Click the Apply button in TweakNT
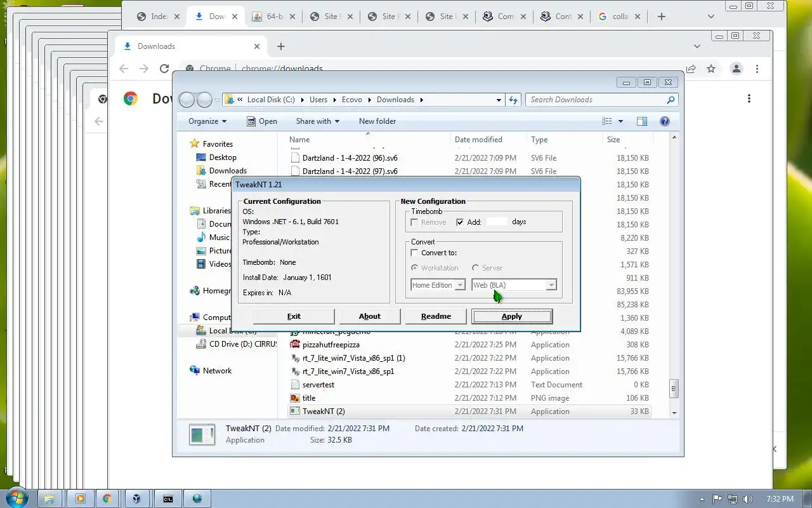 pos(512,316)
